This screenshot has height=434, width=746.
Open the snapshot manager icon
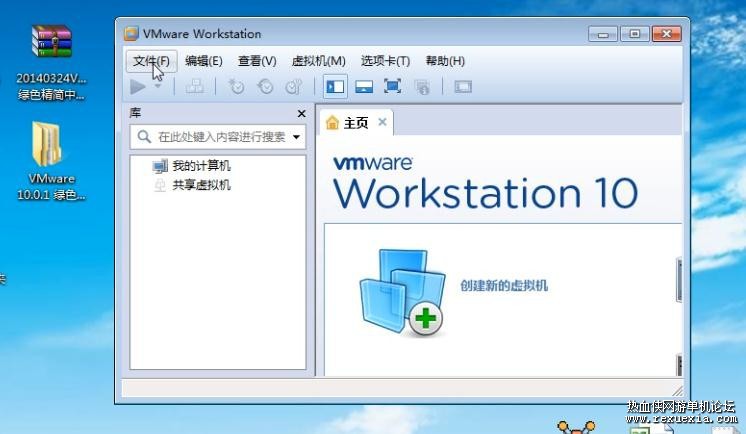[x=294, y=87]
